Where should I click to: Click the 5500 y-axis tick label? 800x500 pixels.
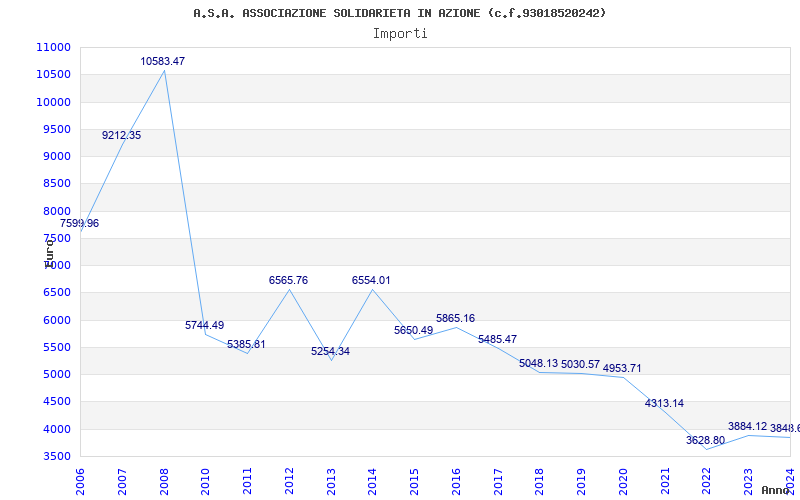coord(56,347)
